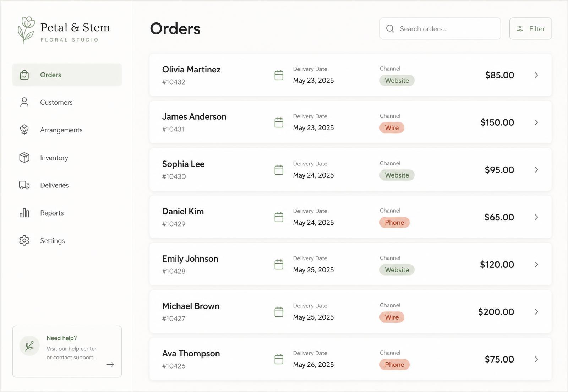Click the Customers person icon
The width and height of the screenshot is (568, 392).
pos(24,102)
